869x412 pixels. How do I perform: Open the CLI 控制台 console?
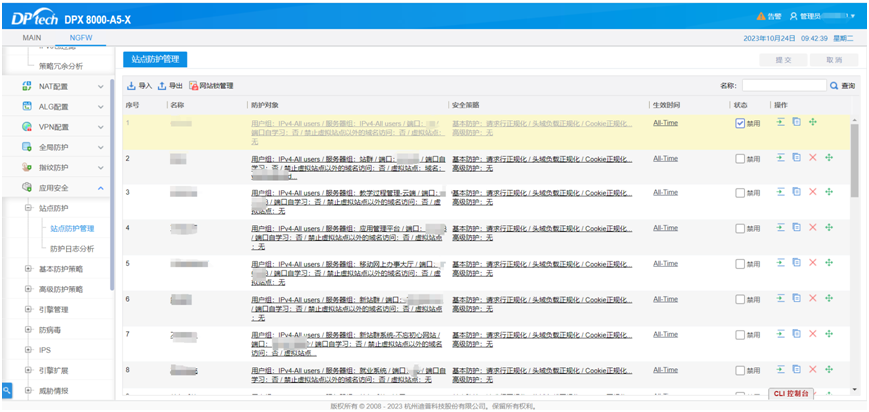(x=791, y=393)
